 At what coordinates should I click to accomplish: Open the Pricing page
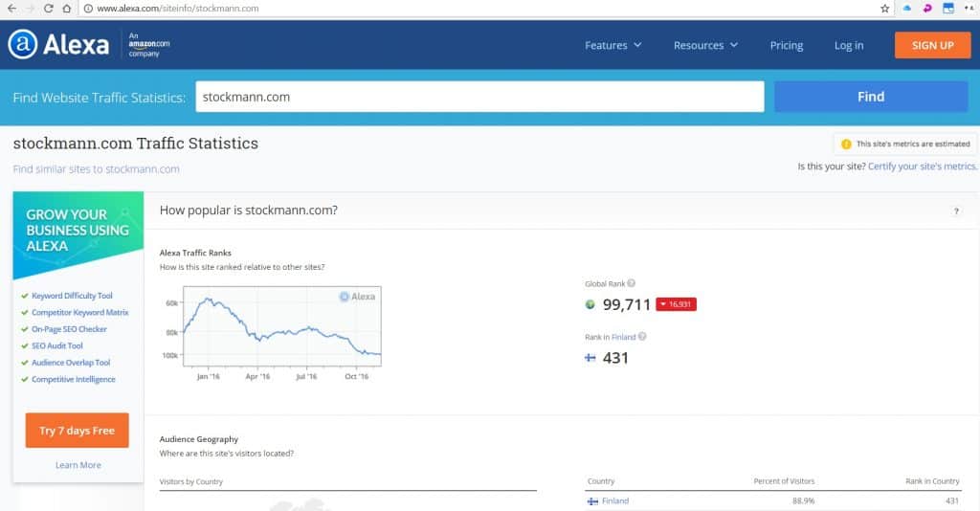787,45
